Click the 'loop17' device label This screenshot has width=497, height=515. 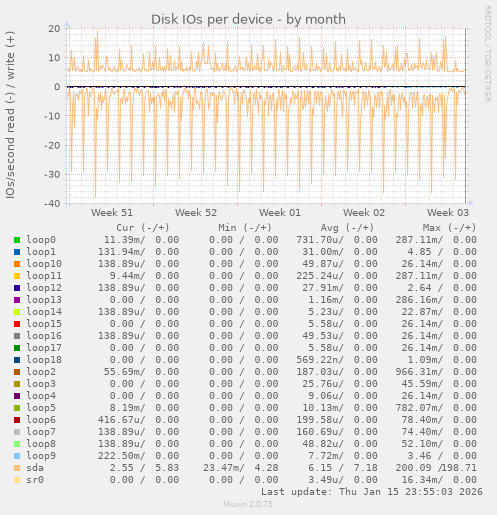point(44,348)
